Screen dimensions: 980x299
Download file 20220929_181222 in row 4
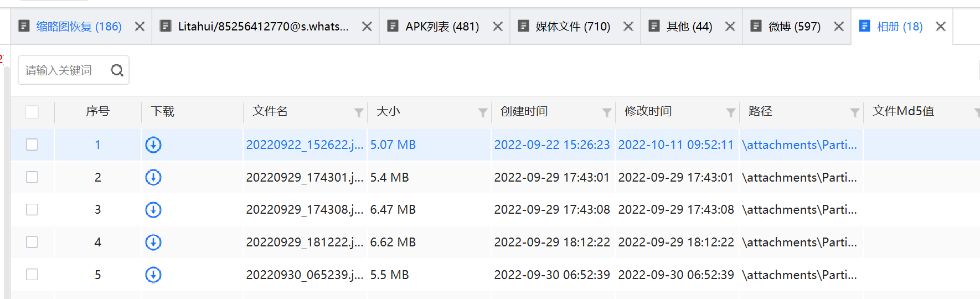[153, 242]
